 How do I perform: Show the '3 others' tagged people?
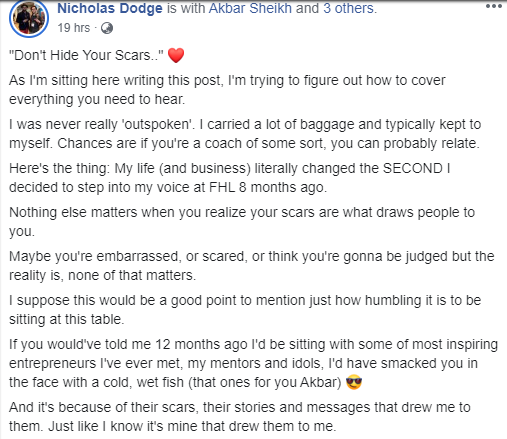click(x=348, y=8)
